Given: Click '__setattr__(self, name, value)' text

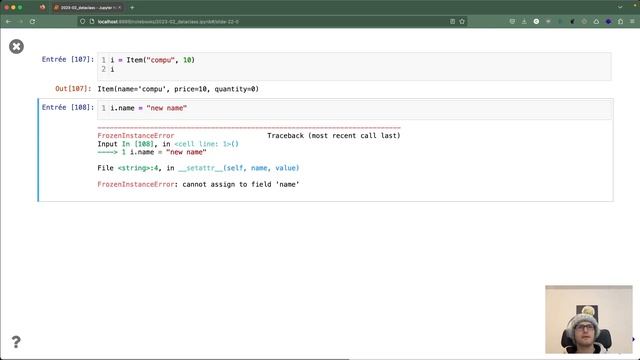Looking at the screenshot, I should 239,168.
